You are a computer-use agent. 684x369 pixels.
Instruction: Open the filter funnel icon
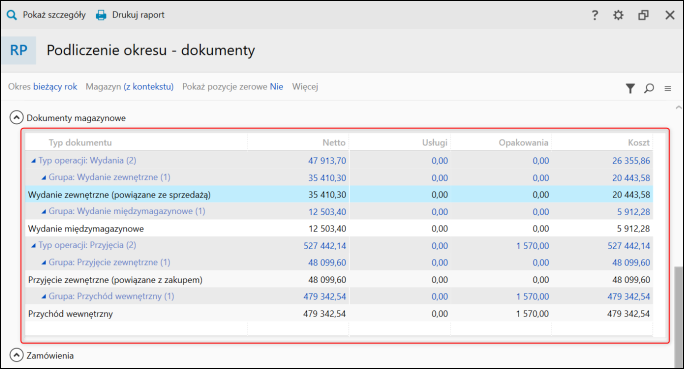pyautogui.click(x=630, y=89)
